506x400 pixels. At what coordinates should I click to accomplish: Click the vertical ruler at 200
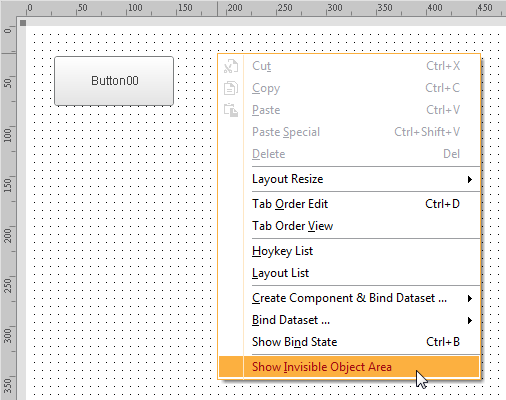point(8,235)
